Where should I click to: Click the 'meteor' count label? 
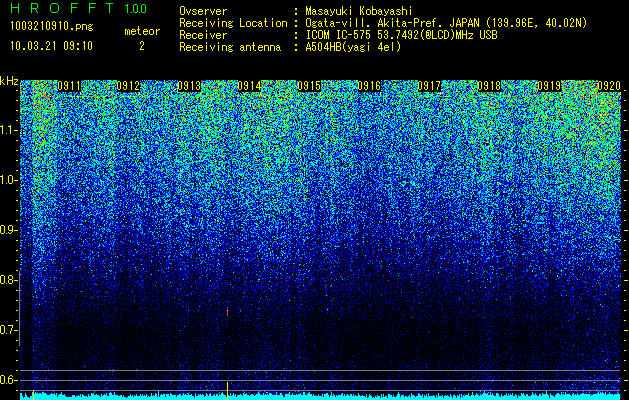[x=142, y=31]
